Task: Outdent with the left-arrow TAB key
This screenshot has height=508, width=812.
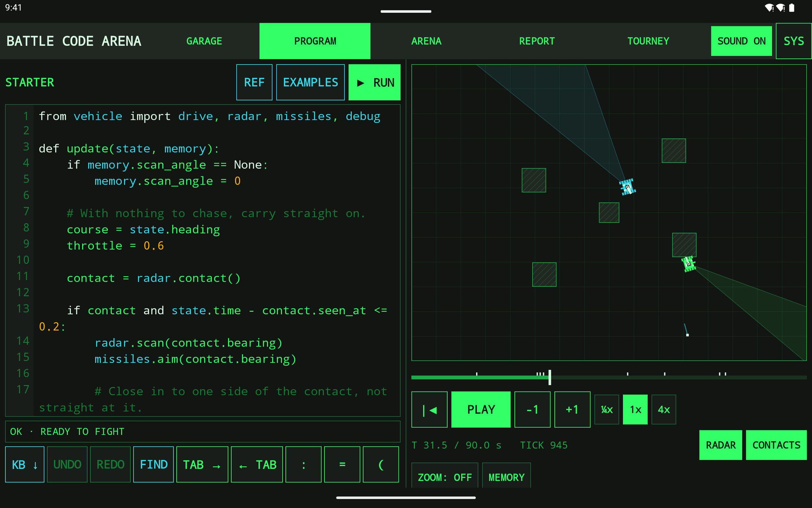Action: [x=257, y=464]
